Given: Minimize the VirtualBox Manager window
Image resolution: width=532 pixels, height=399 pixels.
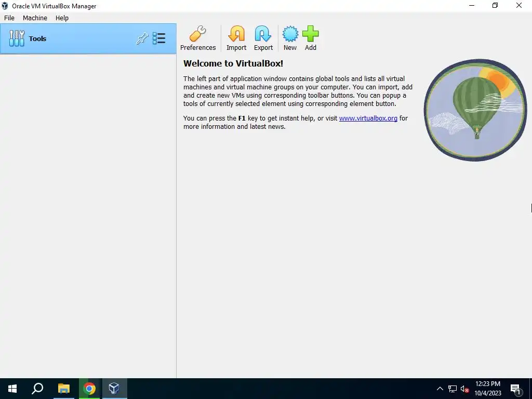Looking at the screenshot, I should (472, 5).
